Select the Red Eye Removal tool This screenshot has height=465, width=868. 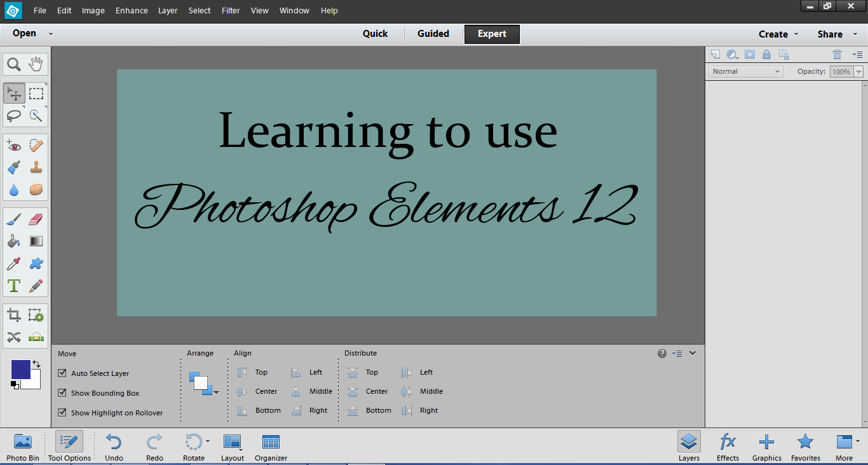pyautogui.click(x=14, y=146)
